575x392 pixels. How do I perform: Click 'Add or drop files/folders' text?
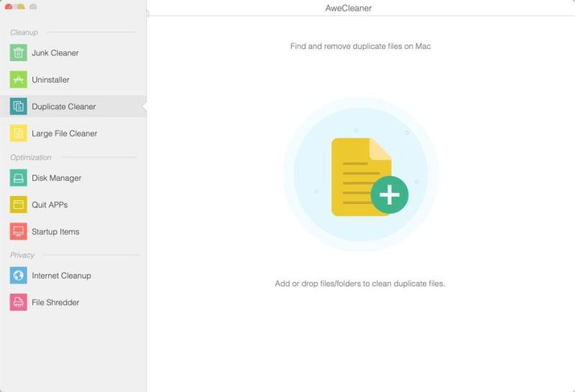[360, 284]
